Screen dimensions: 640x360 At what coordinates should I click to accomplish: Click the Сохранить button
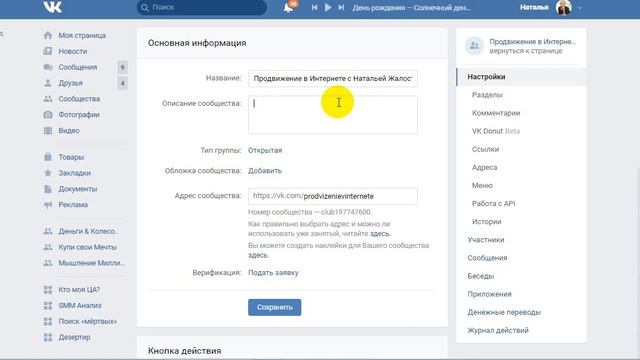[274, 307]
